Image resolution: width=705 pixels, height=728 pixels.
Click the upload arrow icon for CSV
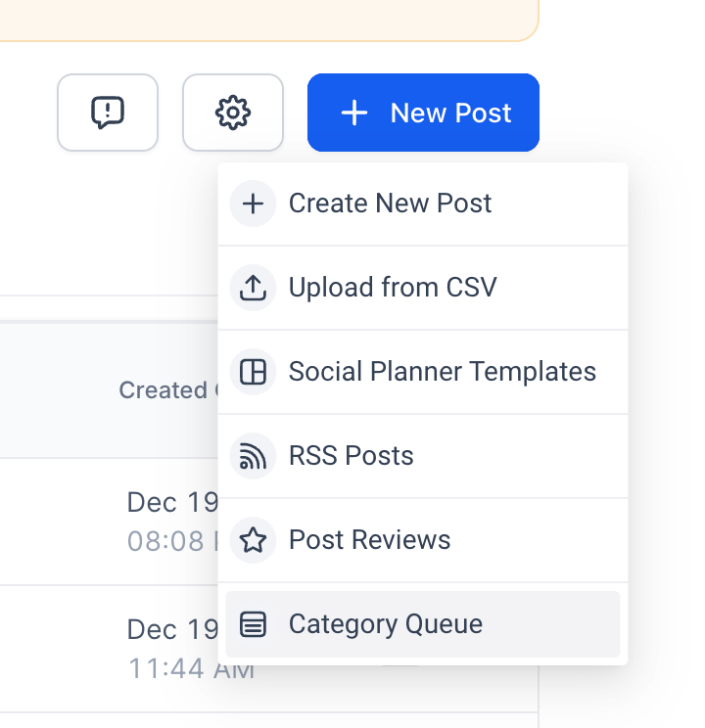[x=254, y=288]
